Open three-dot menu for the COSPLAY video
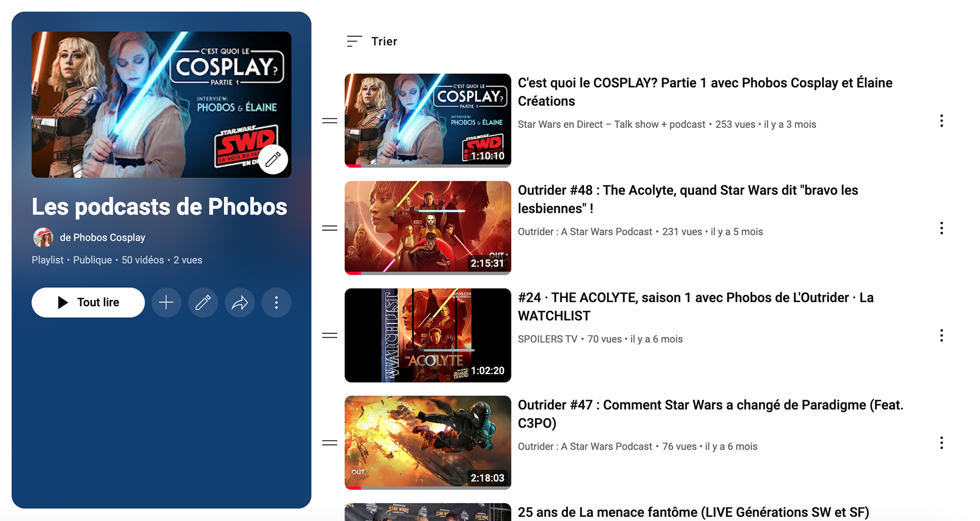980x521 pixels. pos(942,121)
